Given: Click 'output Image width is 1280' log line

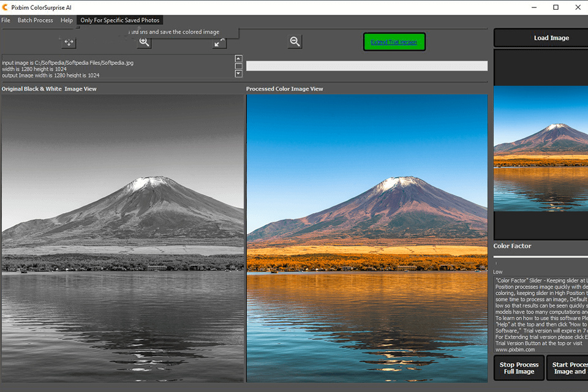Looking at the screenshot, I should 51,75.
